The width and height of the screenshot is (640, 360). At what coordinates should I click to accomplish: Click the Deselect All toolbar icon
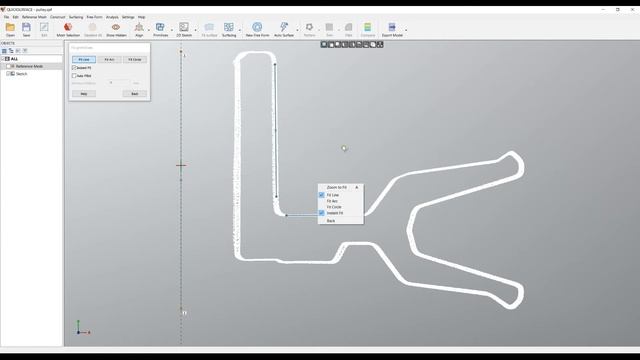point(93,27)
